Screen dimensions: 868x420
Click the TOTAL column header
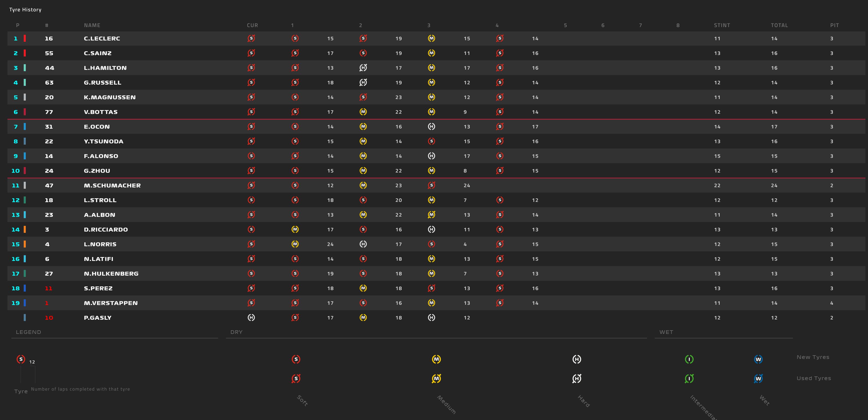click(779, 25)
